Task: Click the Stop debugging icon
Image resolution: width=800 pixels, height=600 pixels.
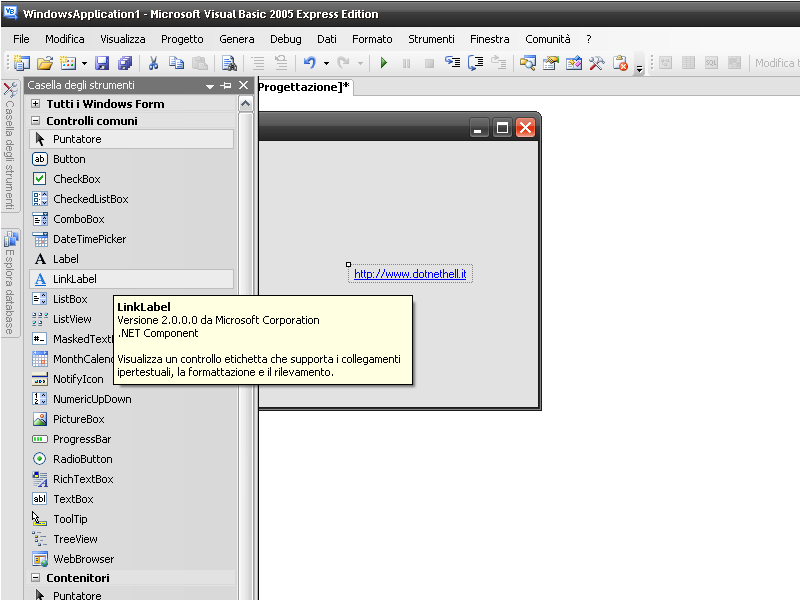Action: pyautogui.click(x=430, y=63)
